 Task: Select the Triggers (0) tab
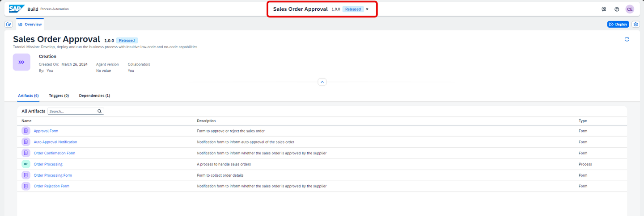point(59,96)
